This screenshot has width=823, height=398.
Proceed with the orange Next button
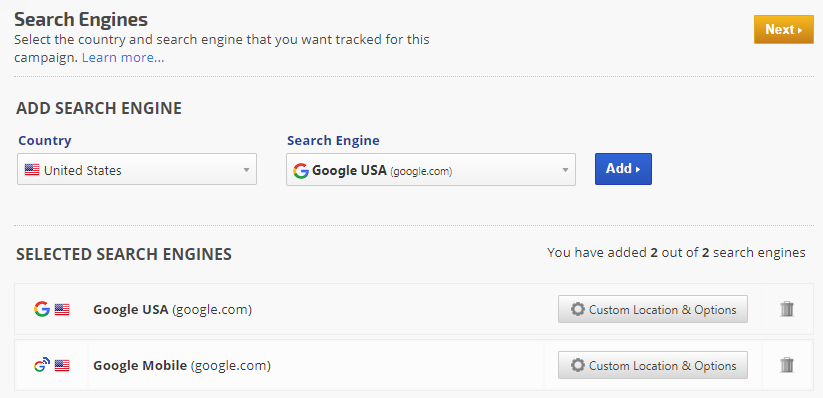click(784, 29)
